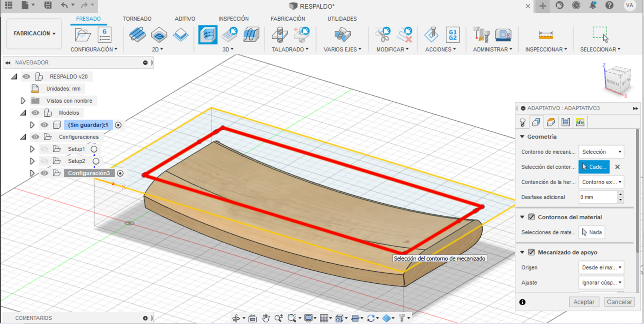Open the Tool tab in Adaptativo panel

(x=523, y=123)
